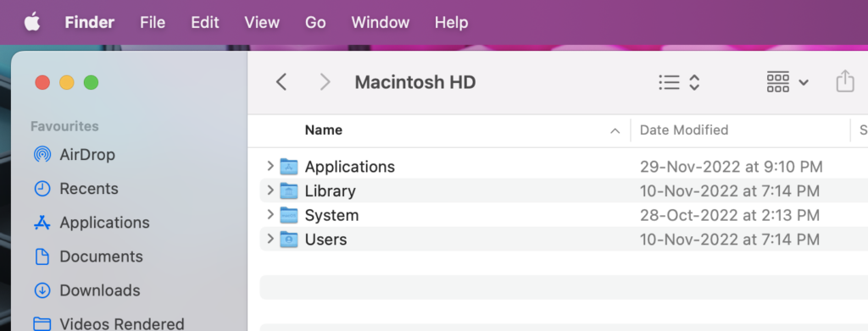
Task: Open the Edit menu
Action: click(x=205, y=23)
